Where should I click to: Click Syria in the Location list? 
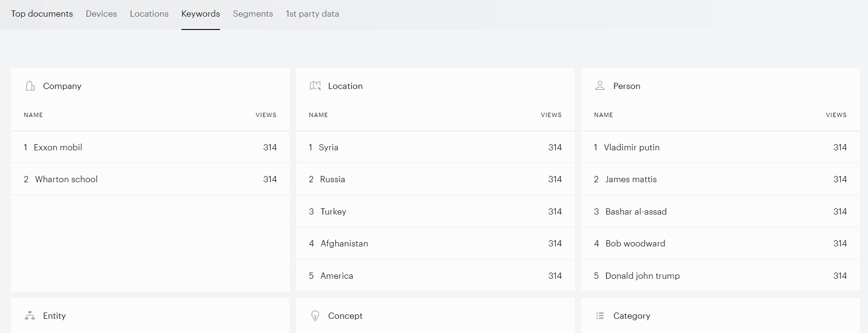pos(328,147)
